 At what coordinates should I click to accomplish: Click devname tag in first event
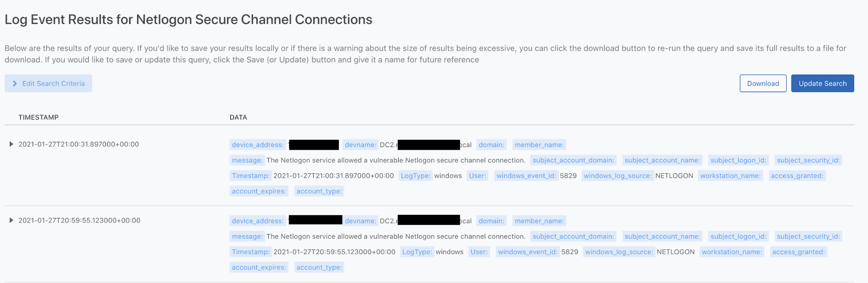point(360,145)
